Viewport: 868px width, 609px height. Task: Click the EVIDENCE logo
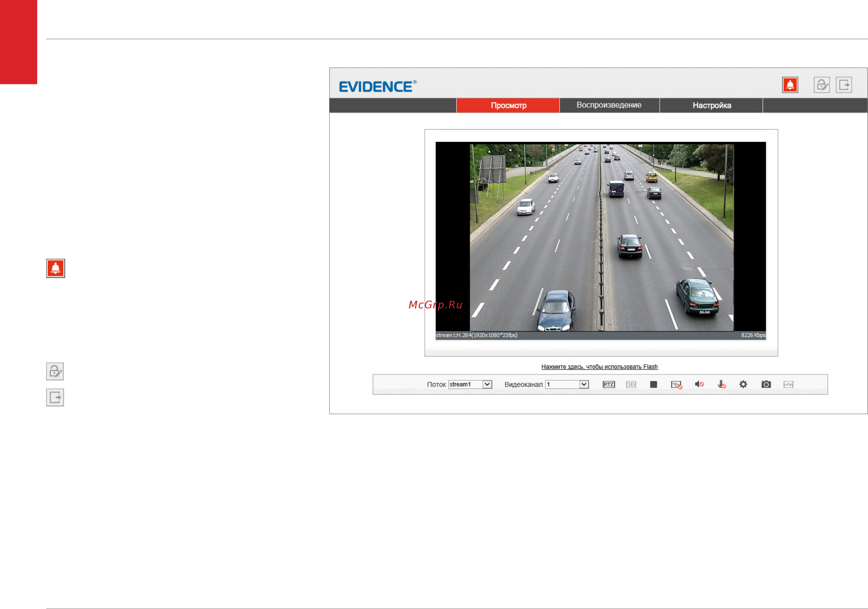point(378,87)
